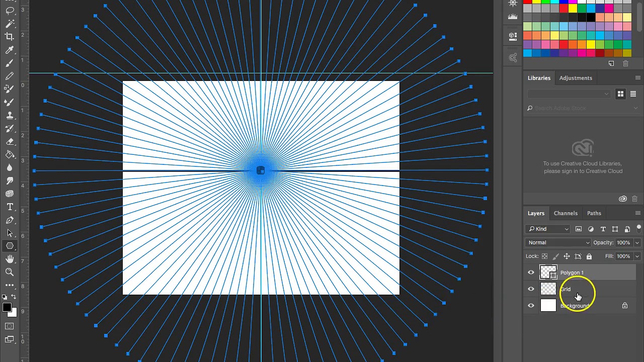Open the 3D panel icon

pos(513,36)
